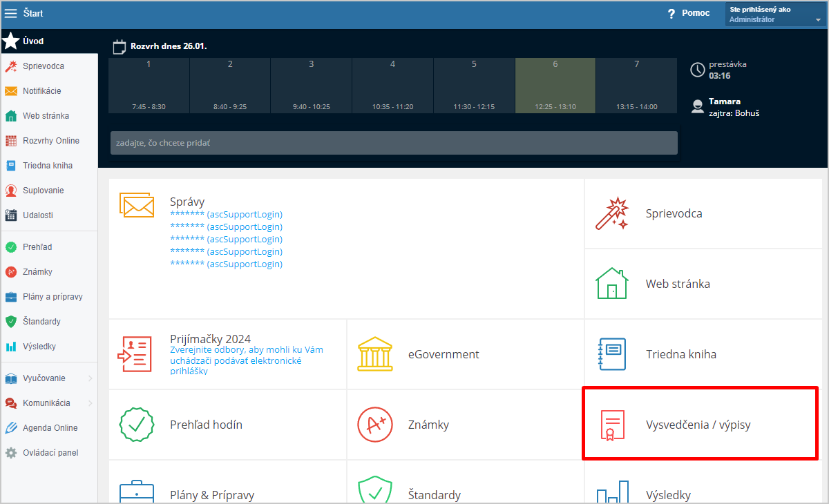The image size is (829, 504).
Task: Expand the Vyučovanie submenu
Action: [x=90, y=378]
